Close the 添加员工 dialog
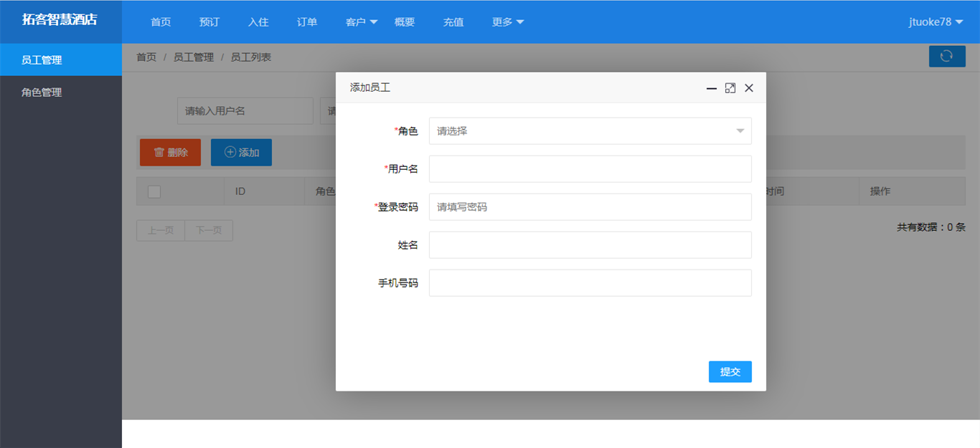 [749, 88]
